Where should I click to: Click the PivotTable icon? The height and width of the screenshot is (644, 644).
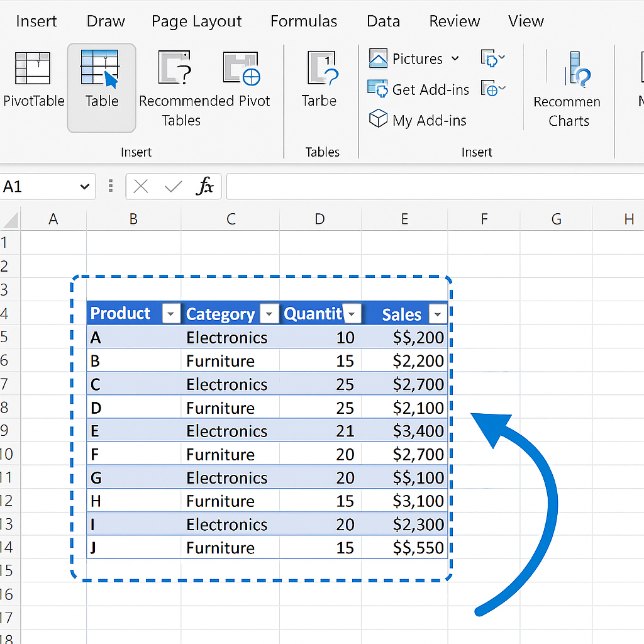[33, 68]
